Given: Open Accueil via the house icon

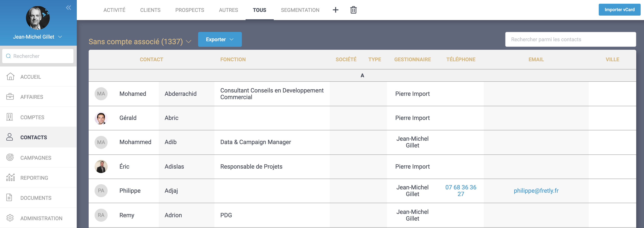Looking at the screenshot, I should point(10,76).
